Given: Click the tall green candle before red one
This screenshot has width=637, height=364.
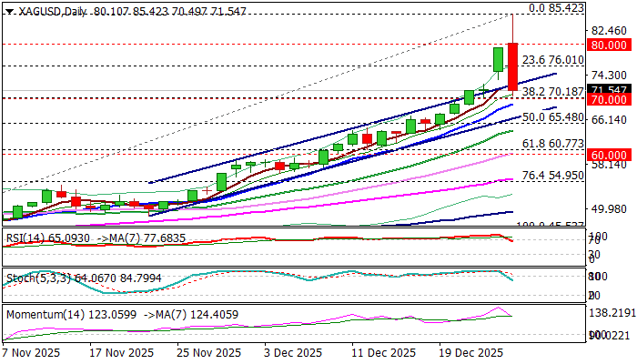Looking at the screenshot, I should pos(499,59).
